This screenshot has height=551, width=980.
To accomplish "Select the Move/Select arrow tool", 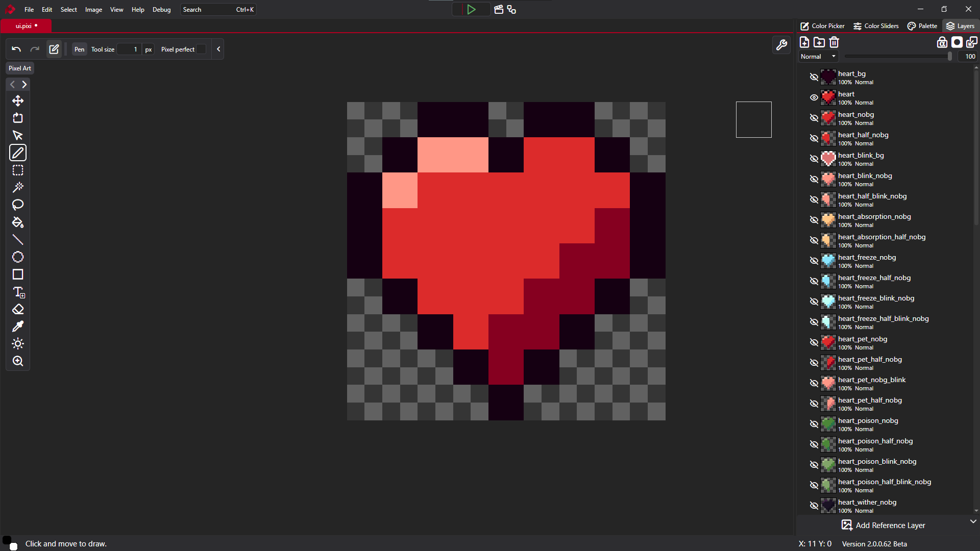I will [x=18, y=136].
